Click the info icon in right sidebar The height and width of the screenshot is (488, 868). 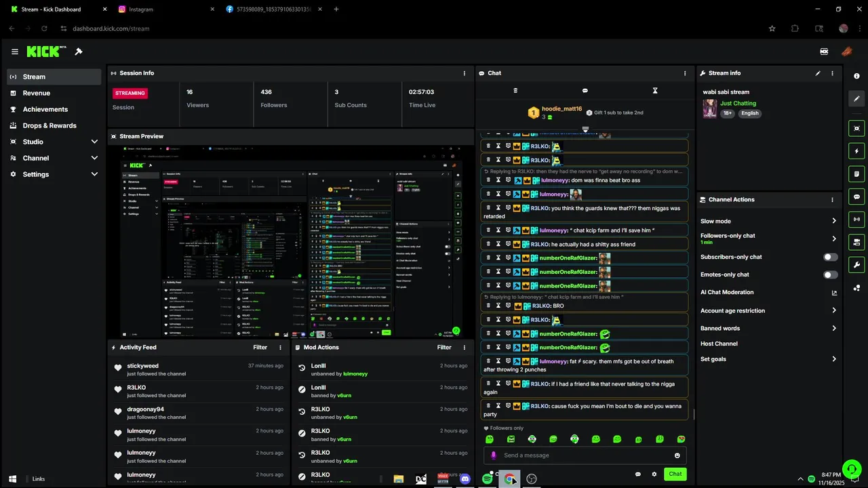[x=856, y=76]
